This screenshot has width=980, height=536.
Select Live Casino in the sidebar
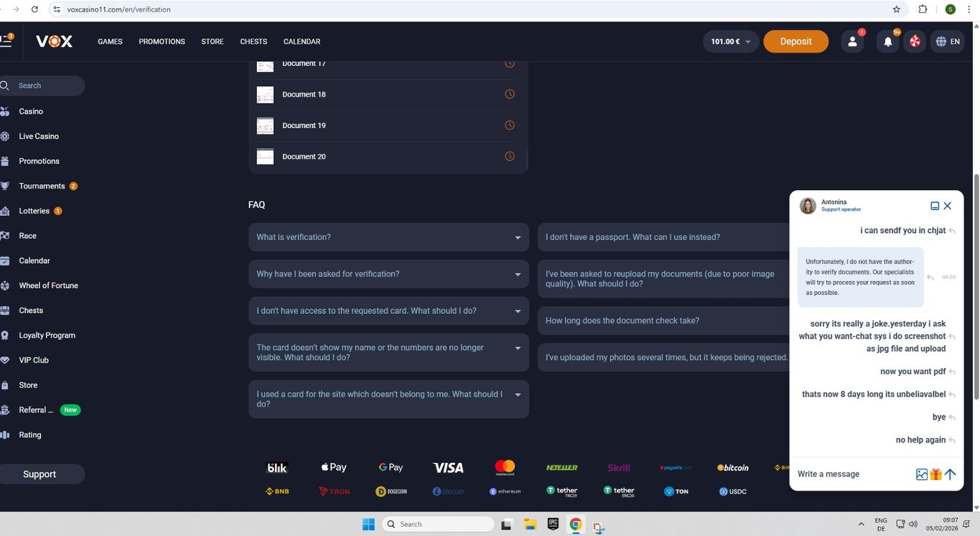pyautogui.click(x=39, y=137)
